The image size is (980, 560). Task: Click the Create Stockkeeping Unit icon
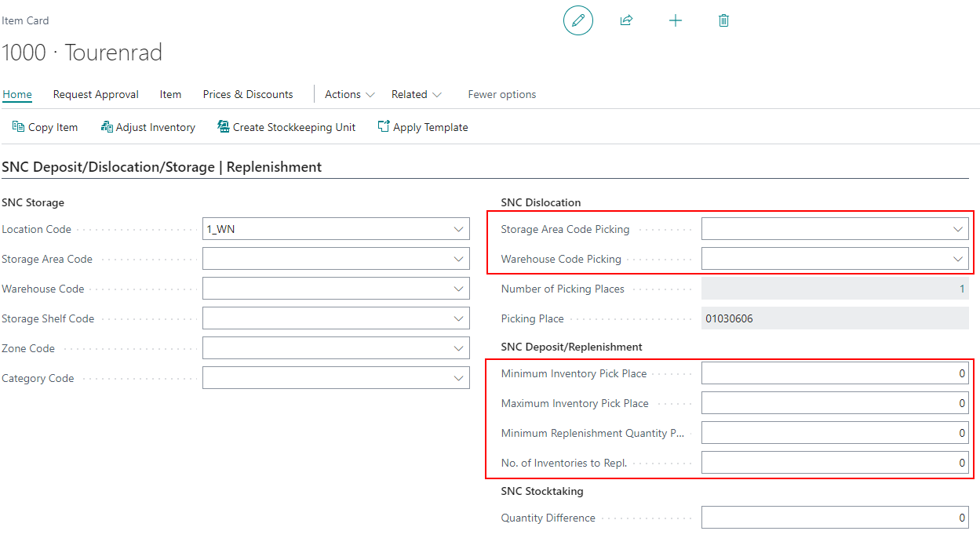[224, 127]
